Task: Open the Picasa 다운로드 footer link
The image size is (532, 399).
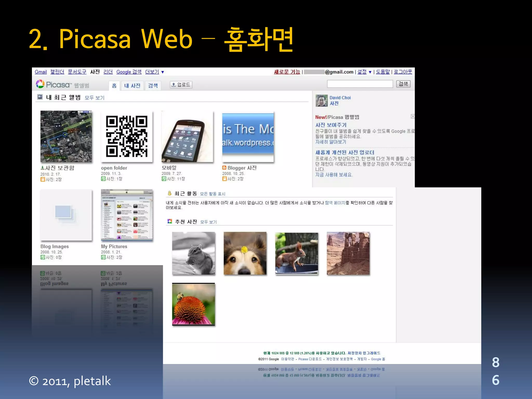Action: coord(310,359)
